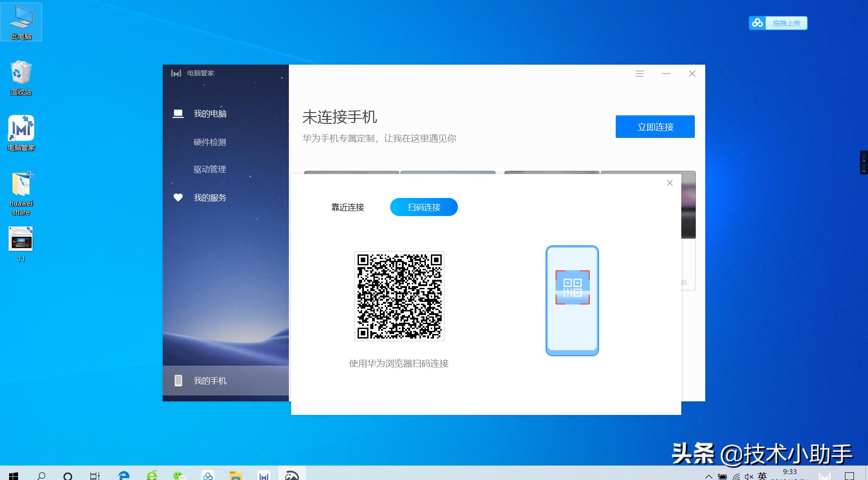868x480 pixels.
Task: Click the 拖拽上传 upload link
Action: pos(788,23)
